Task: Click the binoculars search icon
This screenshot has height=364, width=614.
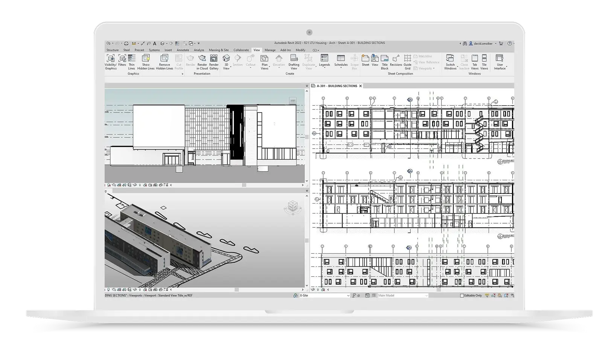Action: click(465, 44)
